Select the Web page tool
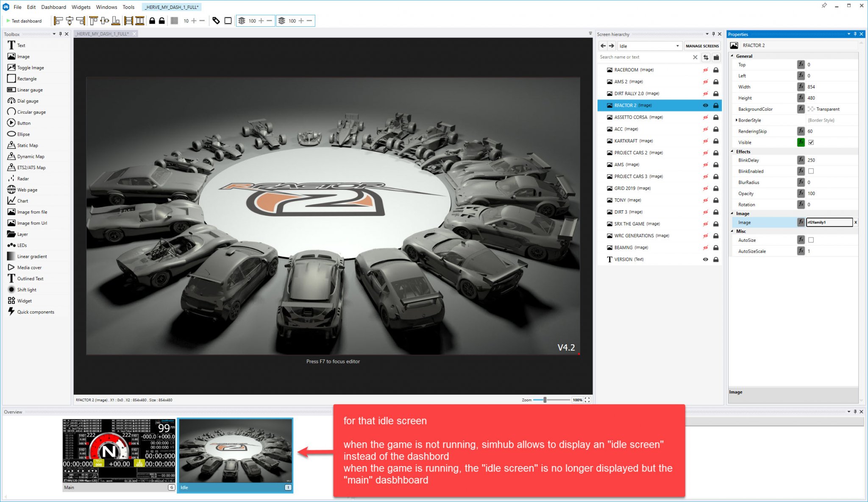Image resolution: width=868 pixels, height=502 pixels. click(x=22, y=190)
